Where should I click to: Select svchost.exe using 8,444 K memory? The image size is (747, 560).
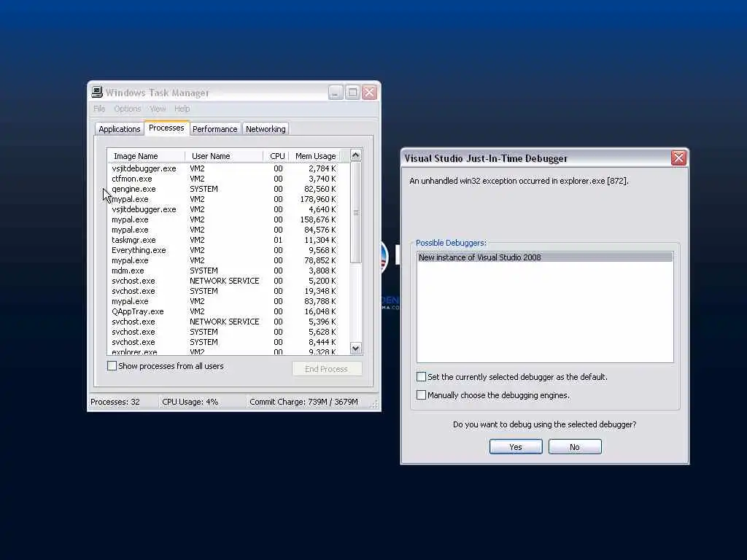tap(224, 342)
